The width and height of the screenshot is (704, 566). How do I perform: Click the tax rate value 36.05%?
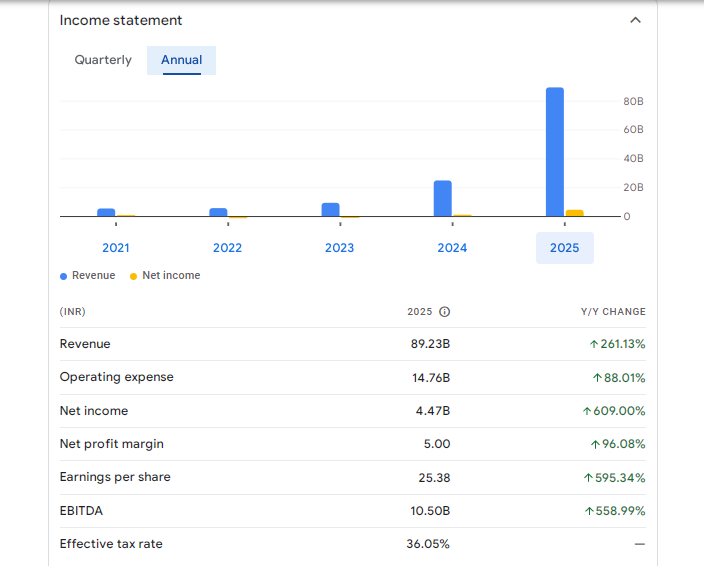(x=428, y=544)
